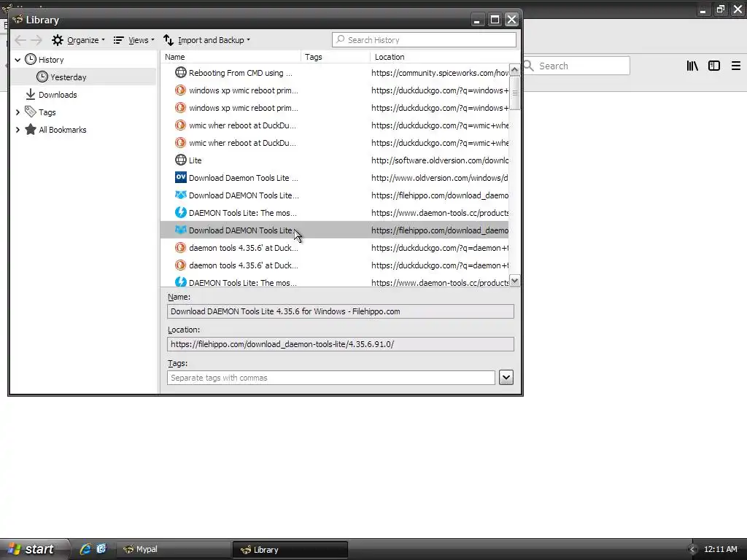Switch to Mypal taskbar button
Image resolution: width=747 pixels, height=560 pixels.
[x=174, y=550]
